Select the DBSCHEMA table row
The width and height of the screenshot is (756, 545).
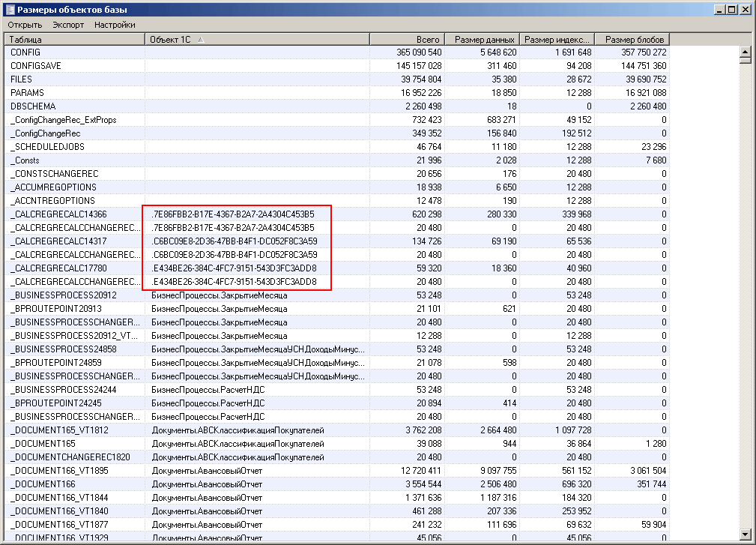point(337,106)
